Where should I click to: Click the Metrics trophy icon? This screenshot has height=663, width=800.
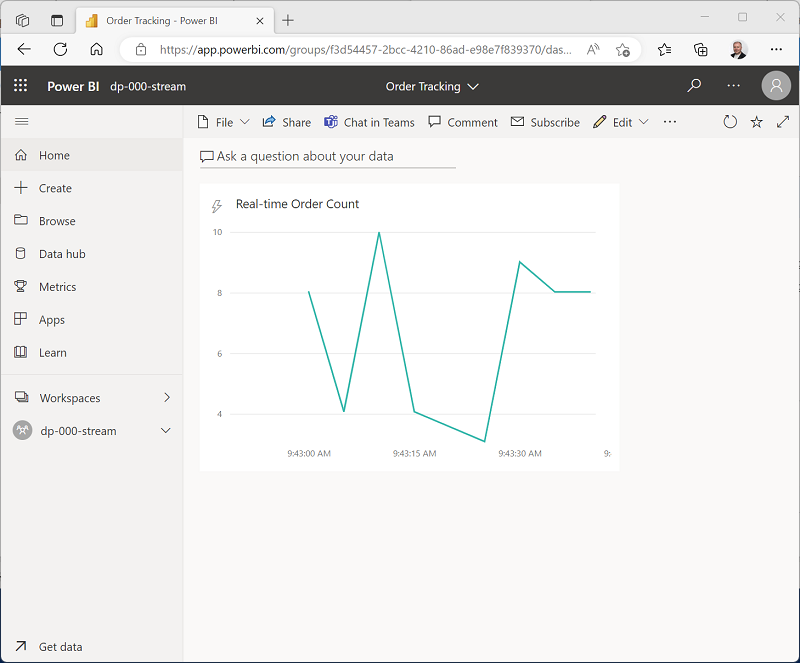(x=20, y=286)
